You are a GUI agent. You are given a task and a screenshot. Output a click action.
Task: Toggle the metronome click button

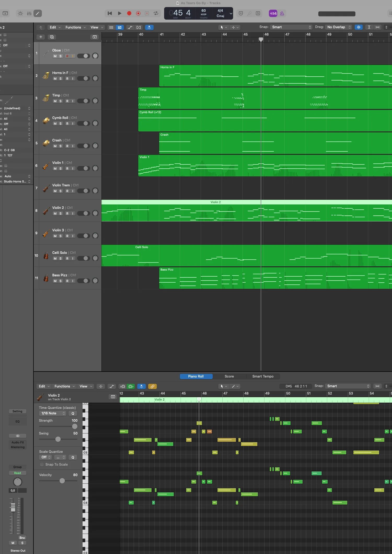coord(282,13)
